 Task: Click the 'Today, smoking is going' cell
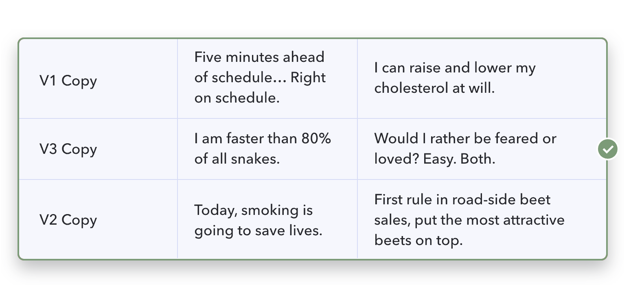(267, 219)
